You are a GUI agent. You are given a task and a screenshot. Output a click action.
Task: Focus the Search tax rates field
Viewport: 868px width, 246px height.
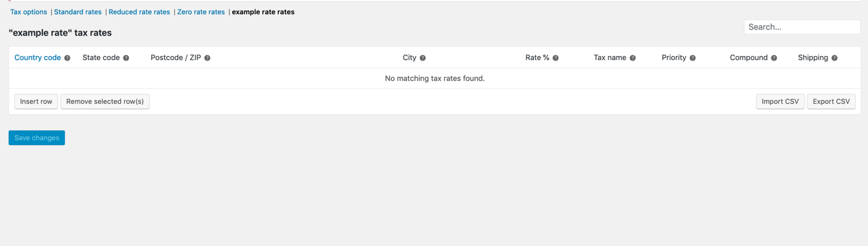[802, 27]
